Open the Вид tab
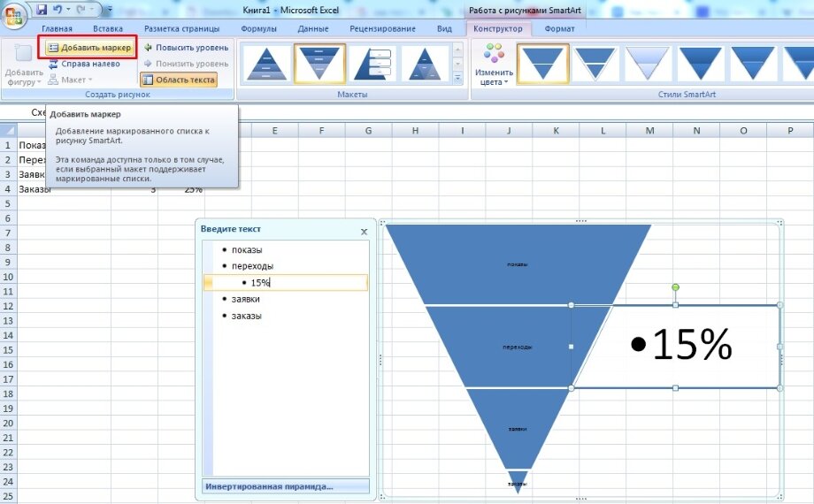Screen dimensions: 814x504 click(444, 28)
